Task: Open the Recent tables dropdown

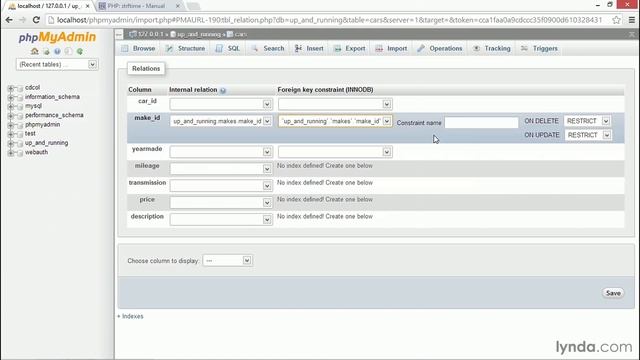Action: point(57,64)
